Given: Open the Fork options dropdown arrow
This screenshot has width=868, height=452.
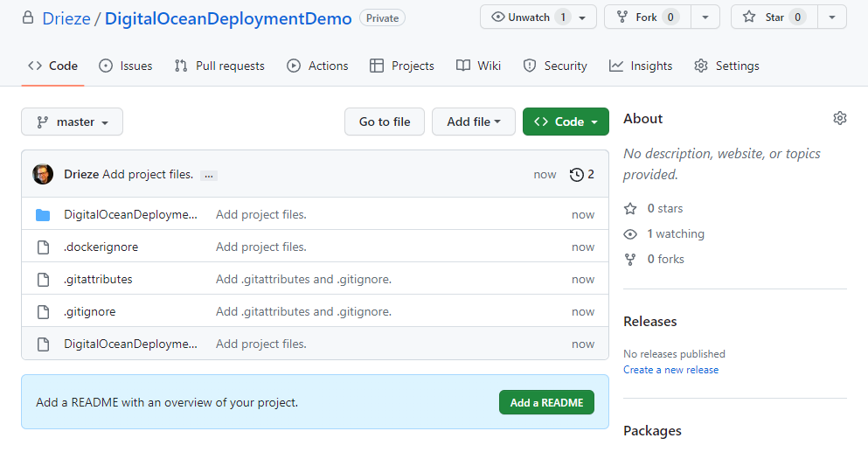Looking at the screenshot, I should pyautogui.click(x=705, y=17).
